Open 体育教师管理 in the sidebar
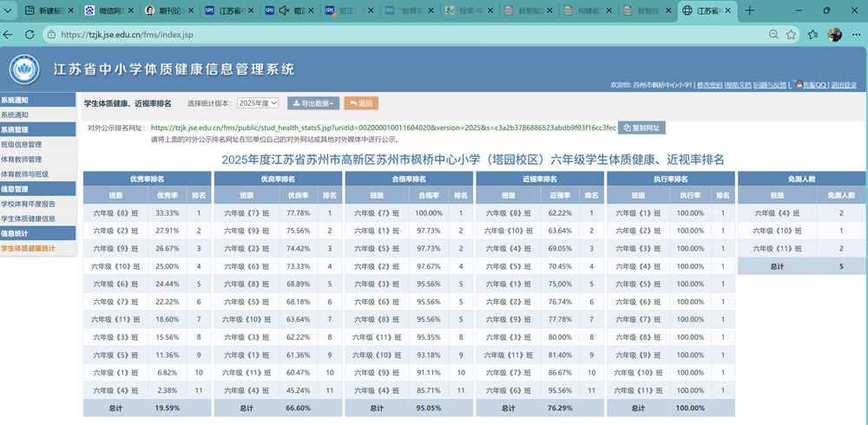The image size is (868, 425). tap(22, 160)
